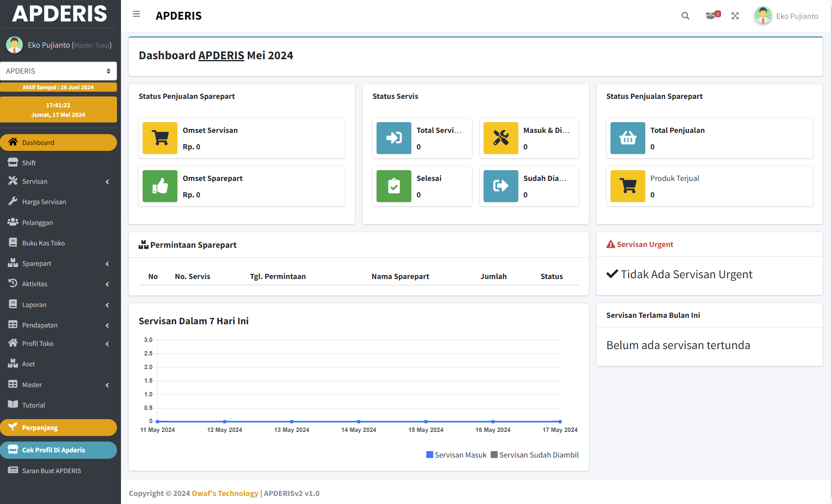Image resolution: width=832 pixels, height=504 pixels.
Task: Open the search magnifier icon
Action: [685, 16]
